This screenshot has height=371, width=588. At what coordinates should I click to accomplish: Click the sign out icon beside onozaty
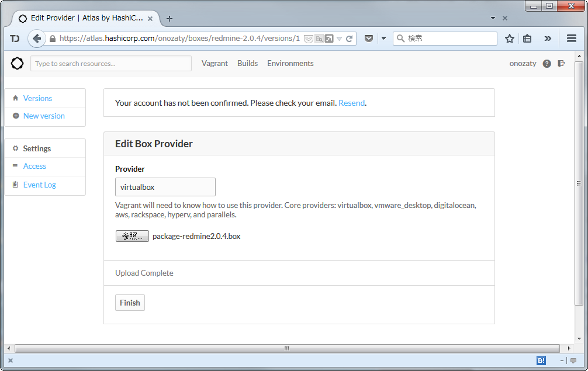(561, 63)
